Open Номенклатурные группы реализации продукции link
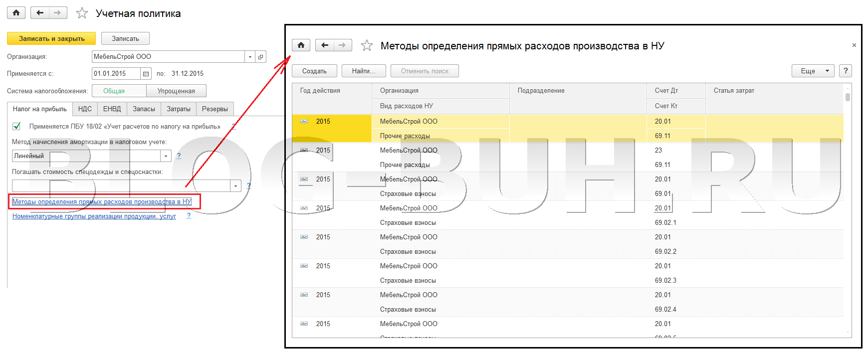The width and height of the screenshot is (868, 355). [94, 216]
